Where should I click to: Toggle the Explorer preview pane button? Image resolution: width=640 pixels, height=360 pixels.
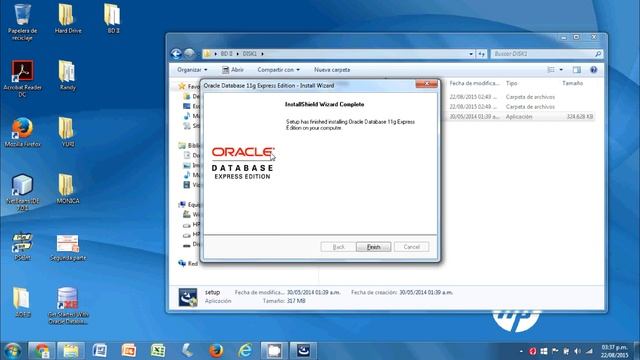click(577, 70)
